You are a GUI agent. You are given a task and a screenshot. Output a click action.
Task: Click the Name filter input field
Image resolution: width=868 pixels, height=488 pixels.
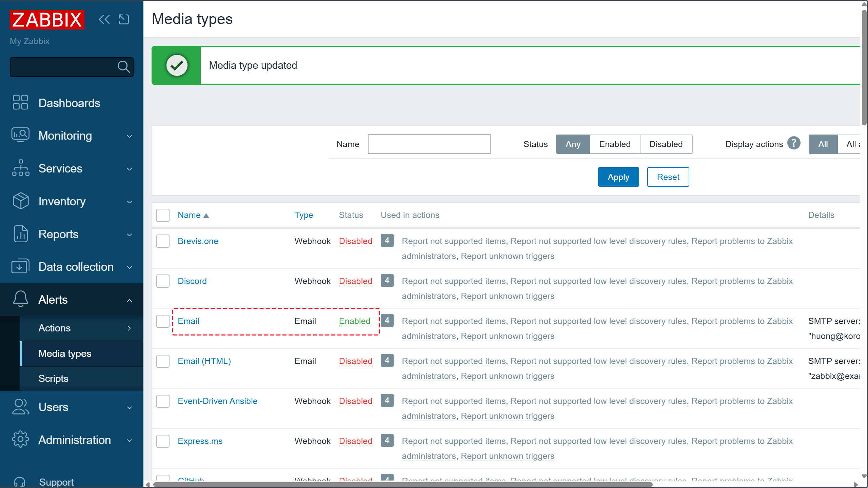pos(429,144)
